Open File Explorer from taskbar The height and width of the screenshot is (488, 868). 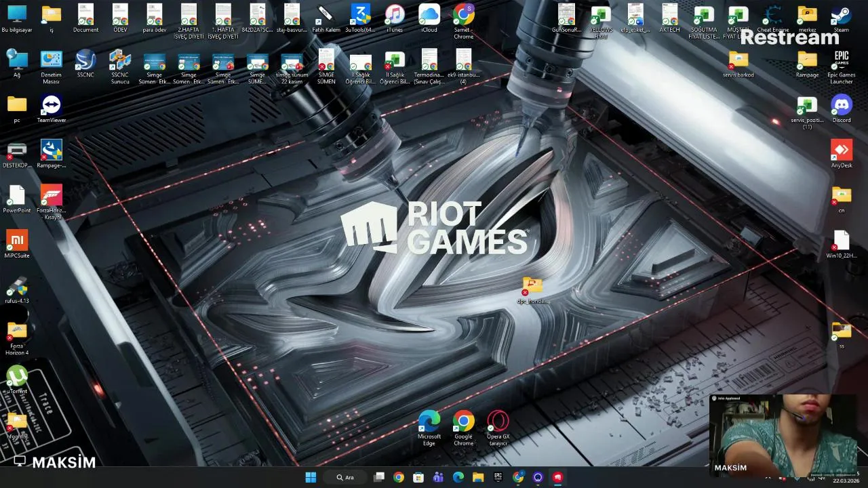(478, 477)
